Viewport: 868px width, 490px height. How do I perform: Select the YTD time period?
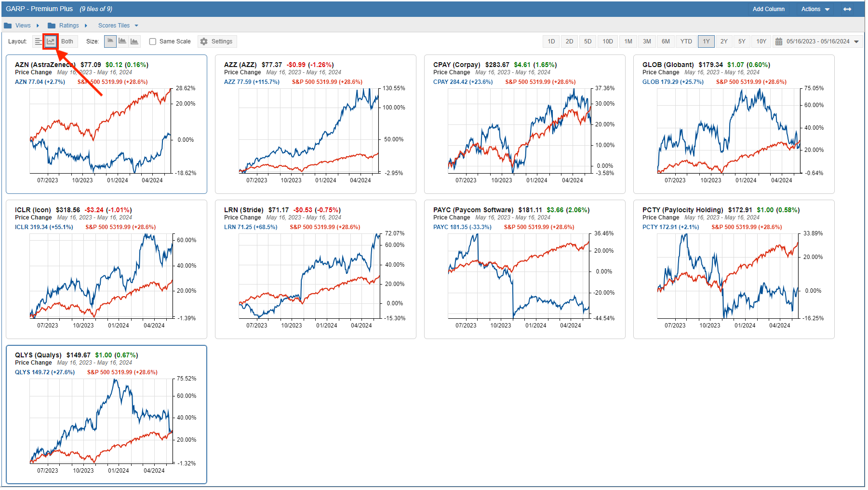[x=686, y=41]
